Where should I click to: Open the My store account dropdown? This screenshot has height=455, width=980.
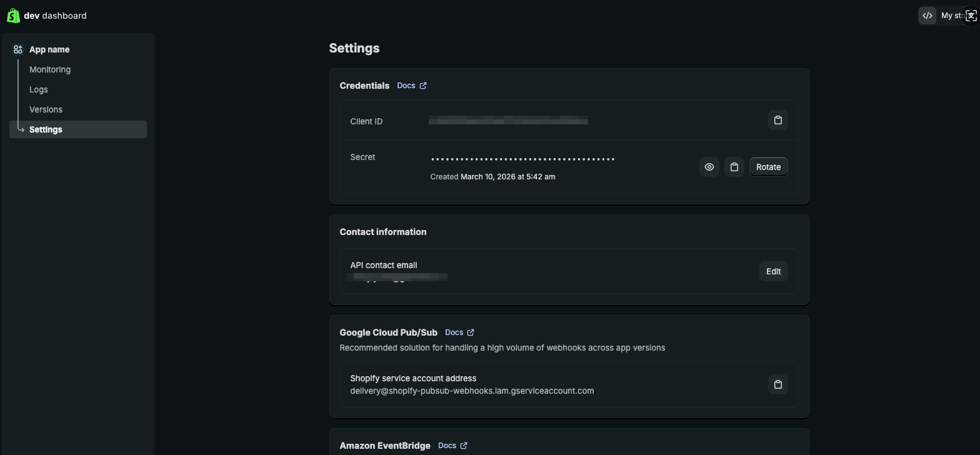coord(952,16)
